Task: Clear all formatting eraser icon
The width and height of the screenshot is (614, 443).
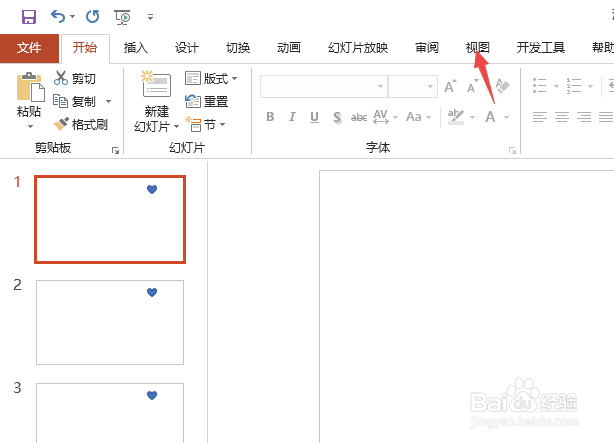Action: point(502,86)
